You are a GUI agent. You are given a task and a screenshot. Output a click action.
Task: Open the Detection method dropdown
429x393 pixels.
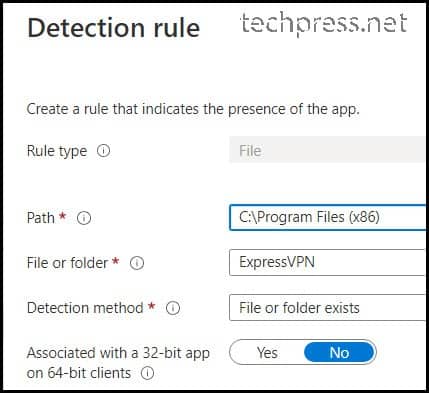[x=327, y=308]
